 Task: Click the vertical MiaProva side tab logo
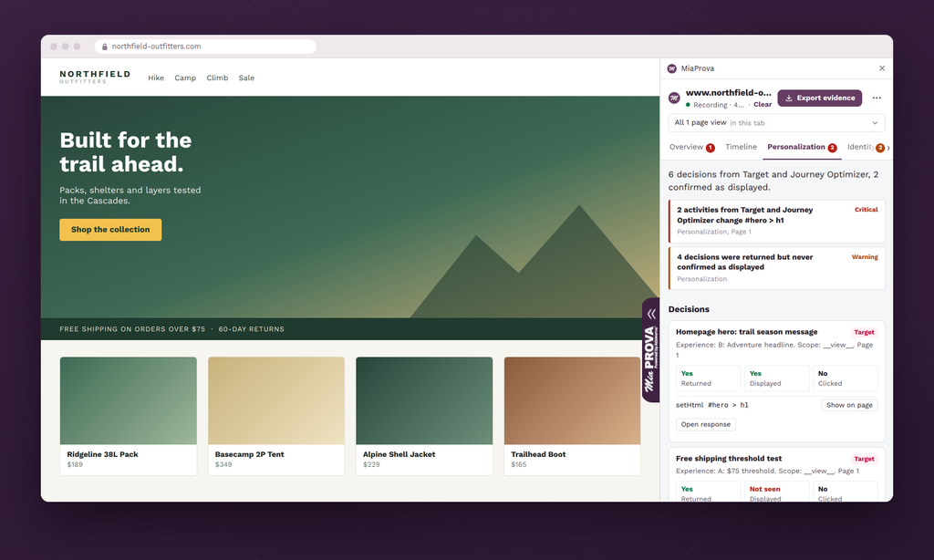pyautogui.click(x=651, y=359)
